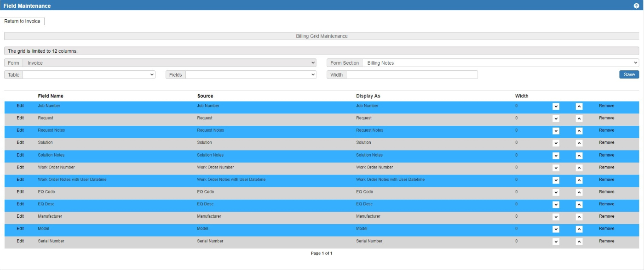
Task: Edit the Work Order Number row
Action: 20,168
